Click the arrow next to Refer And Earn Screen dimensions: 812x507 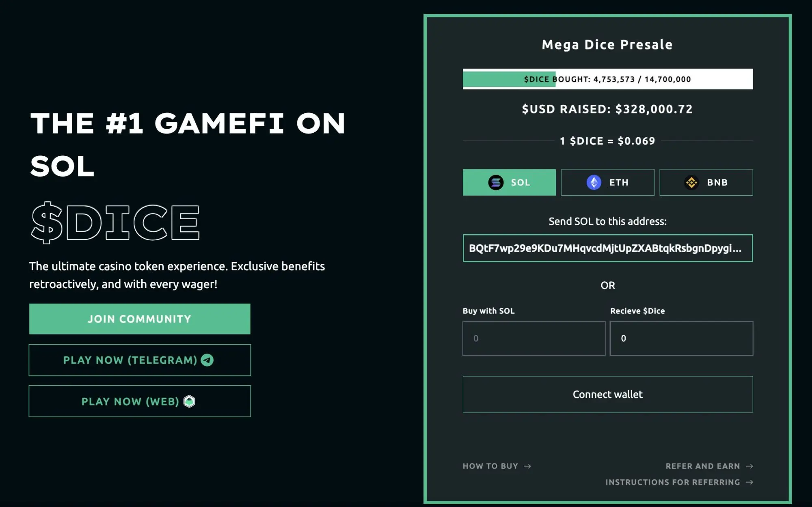749,466
